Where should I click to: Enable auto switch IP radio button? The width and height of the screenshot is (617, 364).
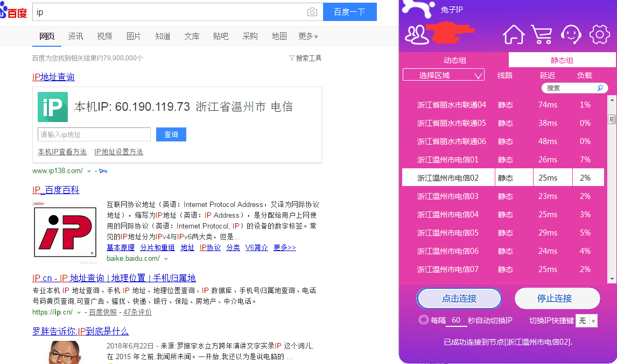coord(423,319)
